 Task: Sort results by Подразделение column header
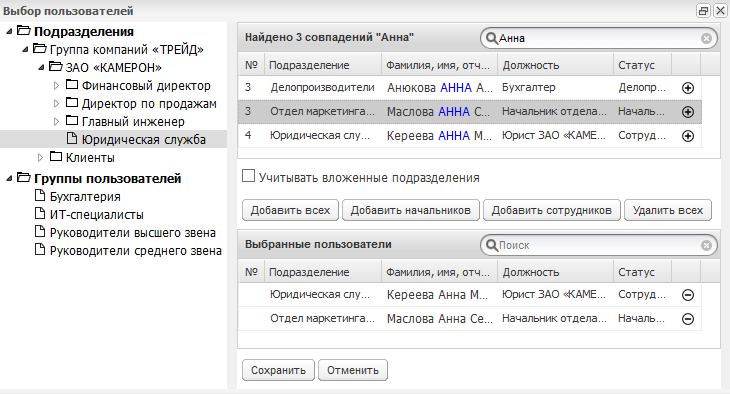[x=323, y=65]
